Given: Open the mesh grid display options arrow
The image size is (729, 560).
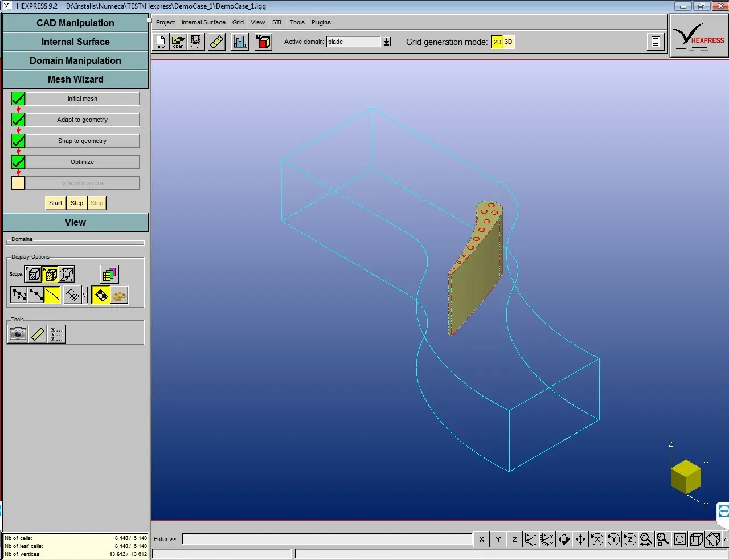Looking at the screenshot, I should click(x=85, y=295).
